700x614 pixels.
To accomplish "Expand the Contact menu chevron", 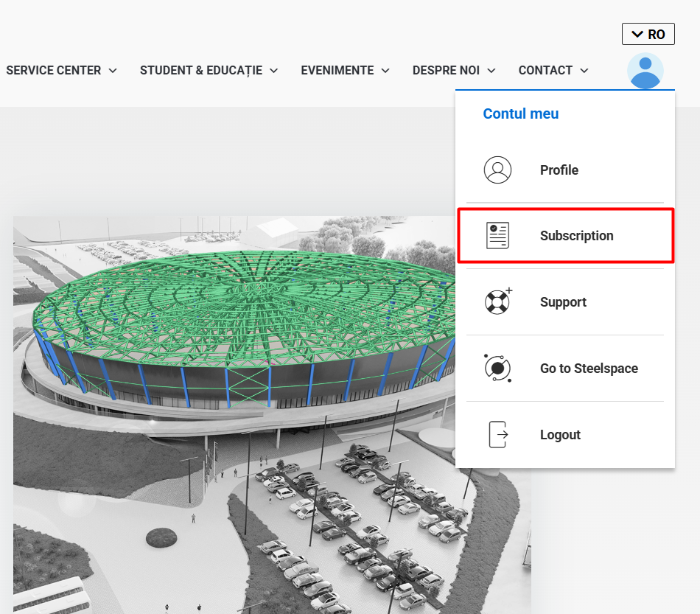I will (584, 71).
